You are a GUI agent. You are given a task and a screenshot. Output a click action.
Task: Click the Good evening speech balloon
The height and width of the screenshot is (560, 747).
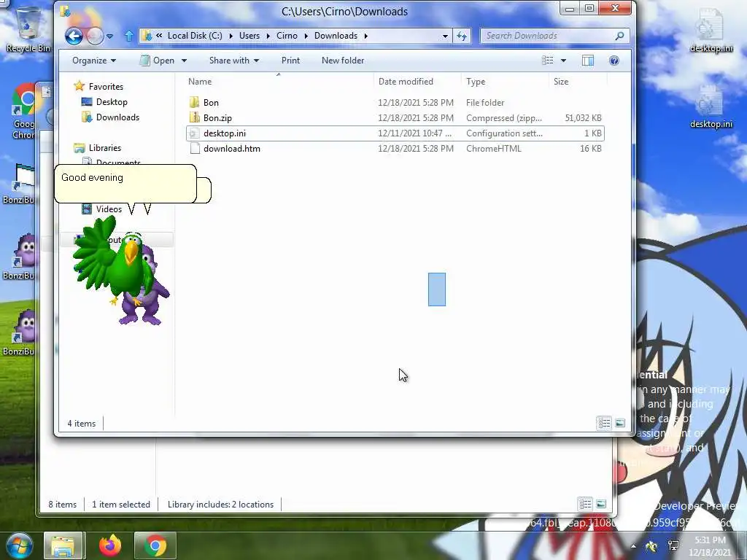(125, 183)
